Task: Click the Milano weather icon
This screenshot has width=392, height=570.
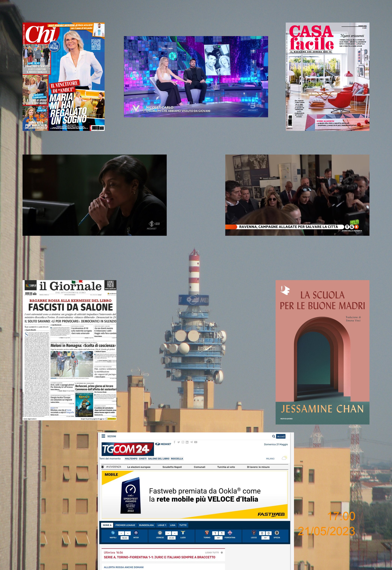Action: [x=284, y=458]
